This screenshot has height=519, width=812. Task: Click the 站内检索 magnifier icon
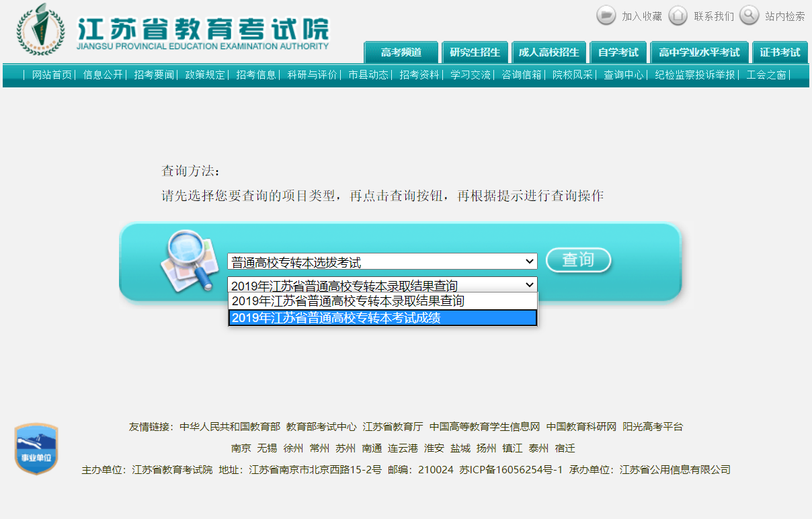(x=749, y=15)
